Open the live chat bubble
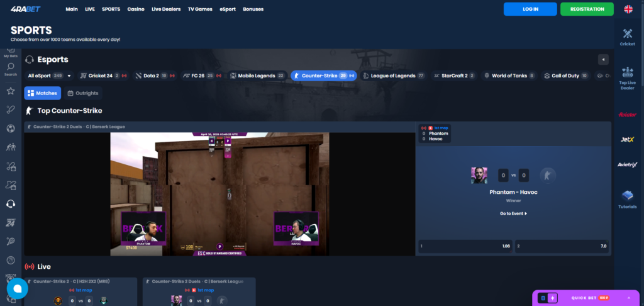Viewport: 644px width, 306px height. (x=17, y=288)
